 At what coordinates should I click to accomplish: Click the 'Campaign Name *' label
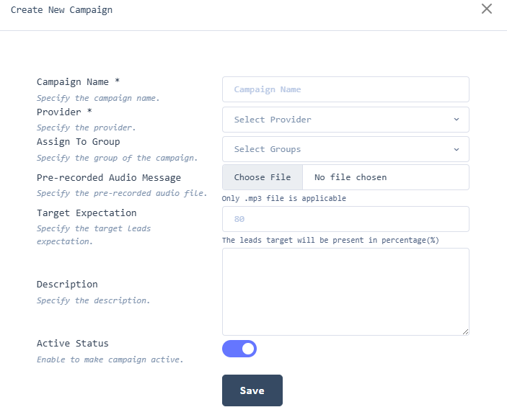coord(78,82)
